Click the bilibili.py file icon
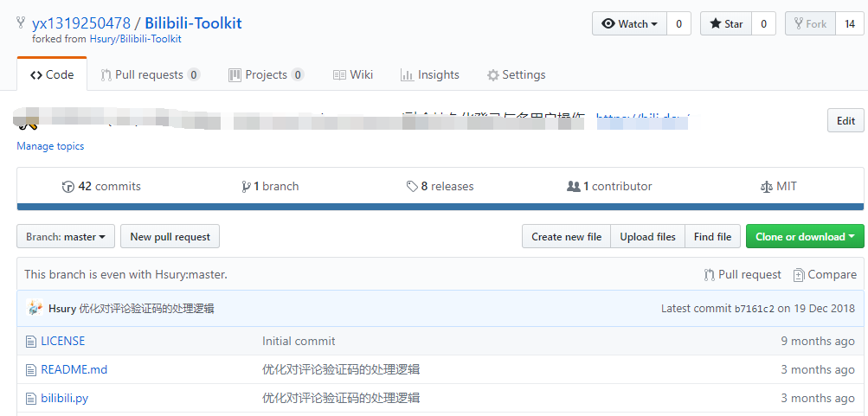868x416 pixels. click(31, 399)
